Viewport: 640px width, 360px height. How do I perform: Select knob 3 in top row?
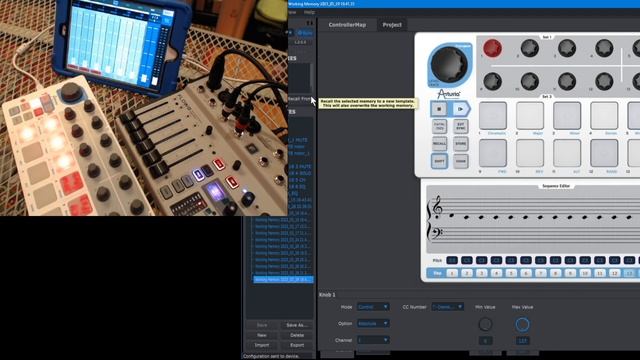click(567, 48)
